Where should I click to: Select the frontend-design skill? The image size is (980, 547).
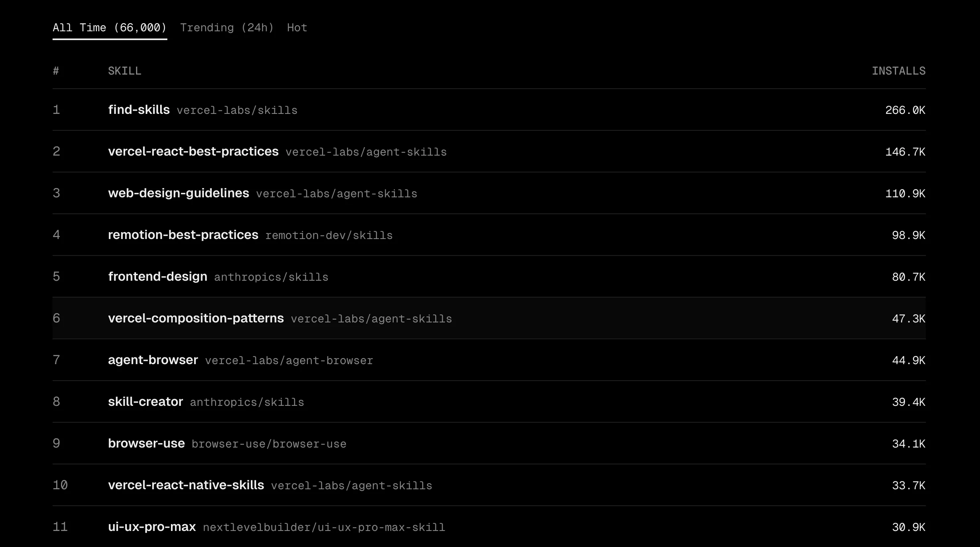pos(157,277)
